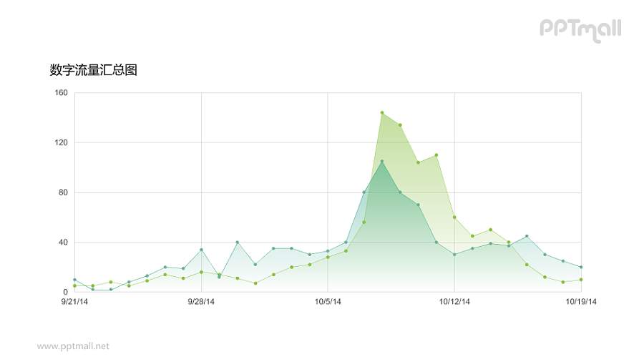Click the 40 label on the y-axis
Image resolution: width=644 pixels, height=362 pixels.
click(x=63, y=243)
